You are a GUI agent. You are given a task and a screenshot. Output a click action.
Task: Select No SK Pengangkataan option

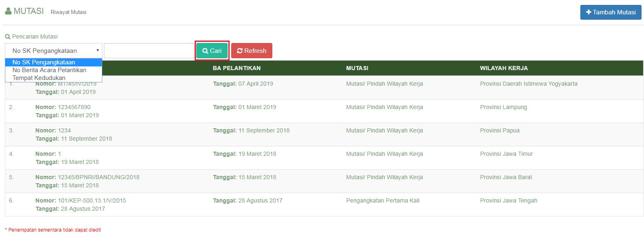click(x=44, y=62)
